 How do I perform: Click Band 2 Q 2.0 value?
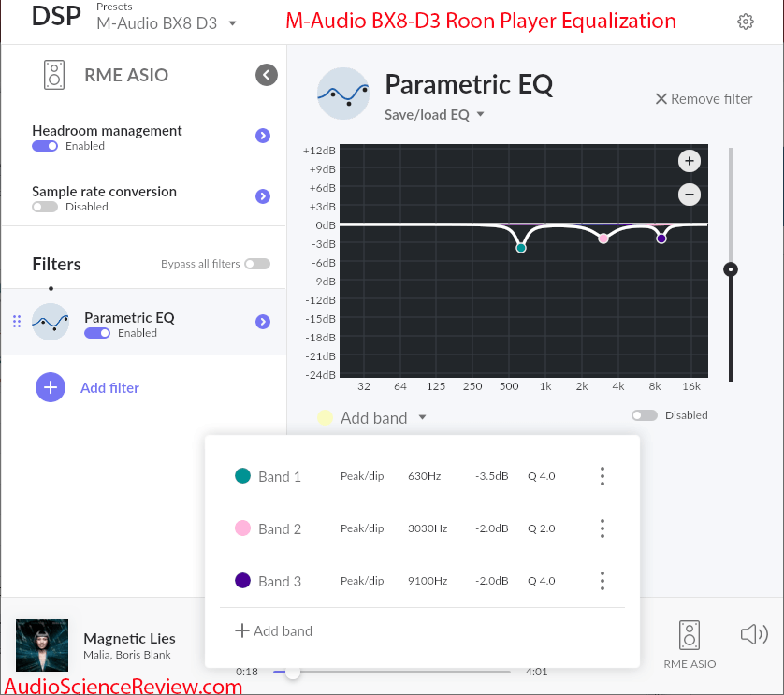coord(542,528)
